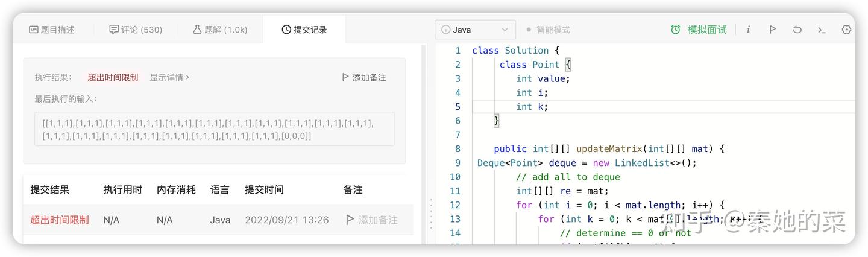
Task: Open the Java language dropdown
Action: pos(475,30)
